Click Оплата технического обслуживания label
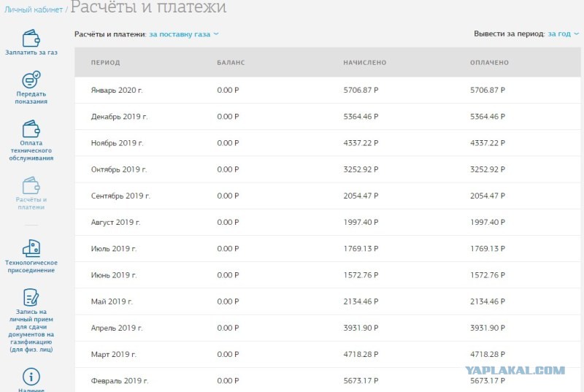Screen dimensions: 584x392 31,150
